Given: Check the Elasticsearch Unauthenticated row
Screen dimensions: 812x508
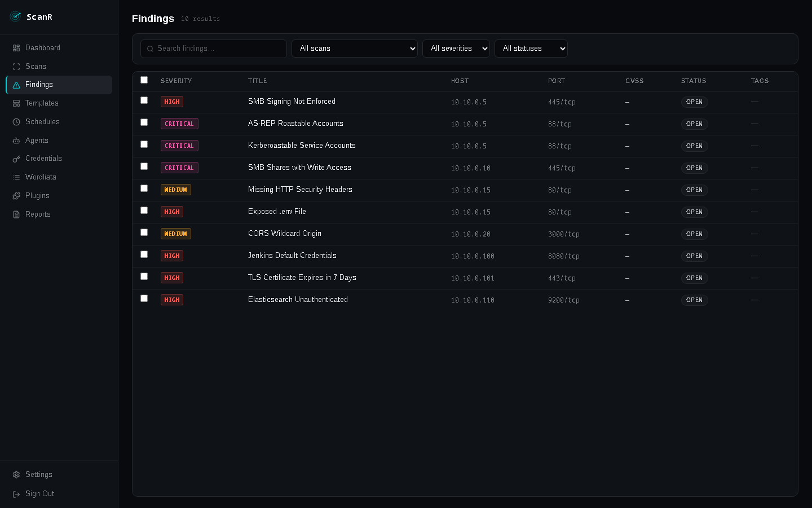Looking at the screenshot, I should click(x=144, y=299).
